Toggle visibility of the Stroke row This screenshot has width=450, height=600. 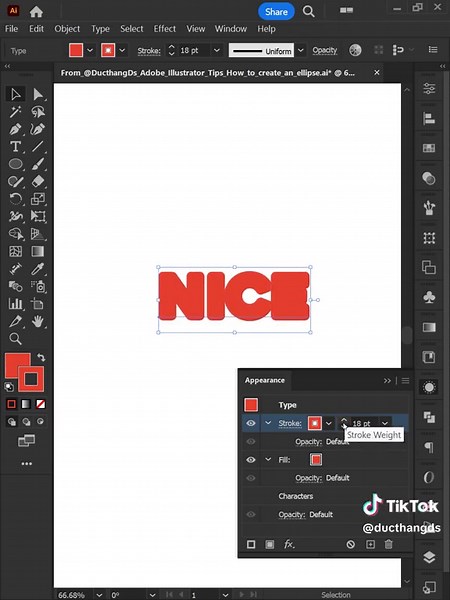click(x=251, y=423)
